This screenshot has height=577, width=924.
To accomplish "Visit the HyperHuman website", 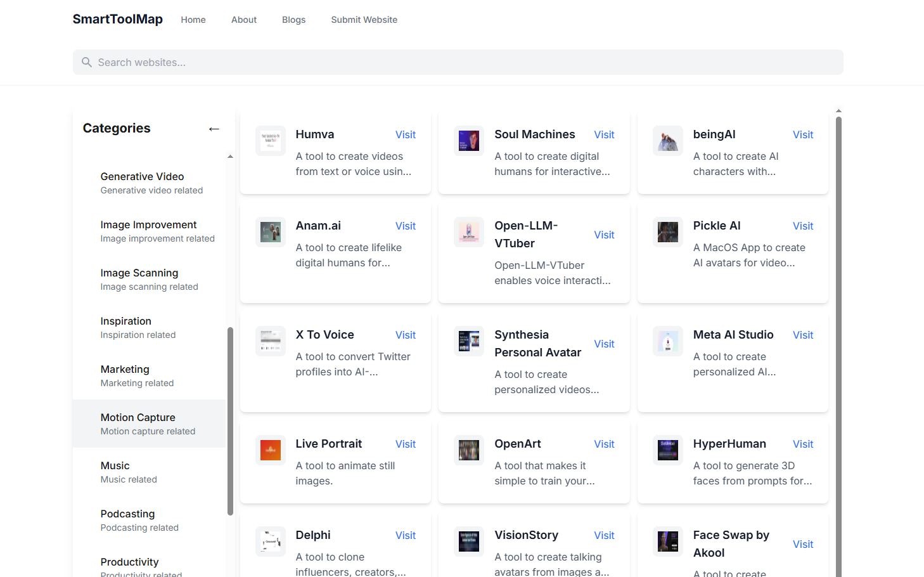I will (x=803, y=444).
